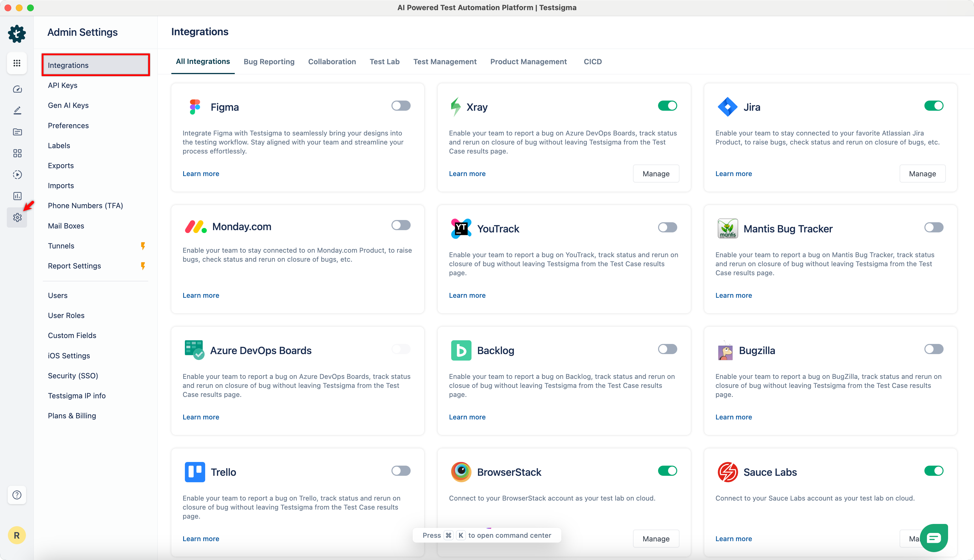Switch to the Bug Reporting tab
This screenshot has height=560, width=974.
coord(269,61)
